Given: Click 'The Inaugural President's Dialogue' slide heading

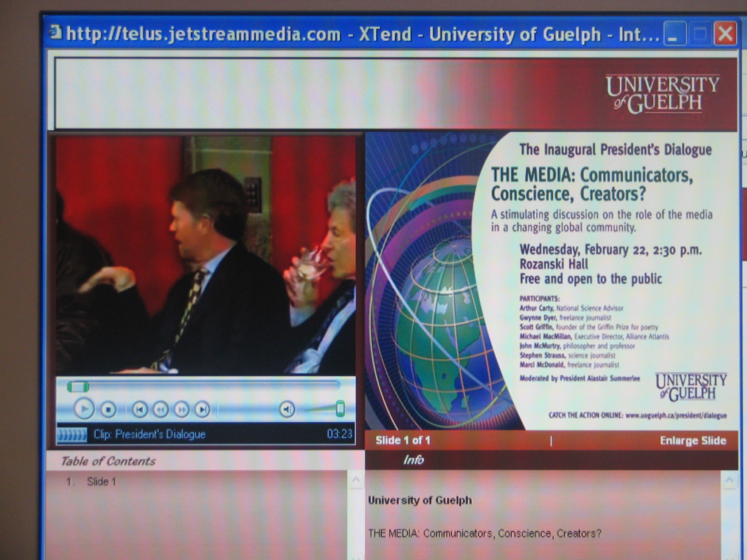Looking at the screenshot, I should coord(615,149).
